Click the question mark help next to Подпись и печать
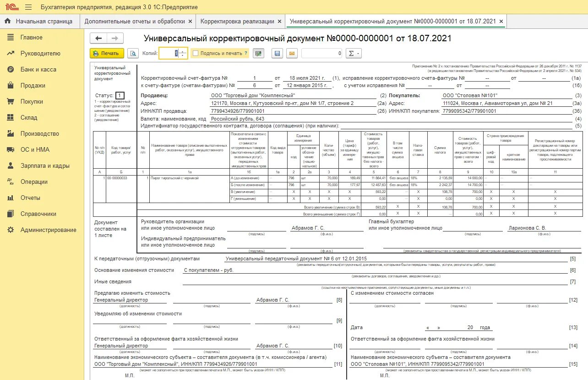Viewport: 588px width, 380px height. tap(246, 53)
